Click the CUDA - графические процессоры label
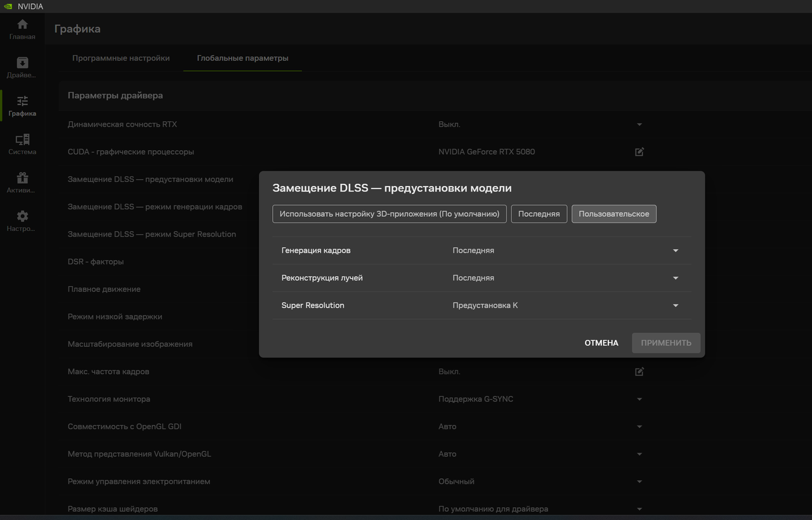The image size is (812, 520). [x=131, y=152]
